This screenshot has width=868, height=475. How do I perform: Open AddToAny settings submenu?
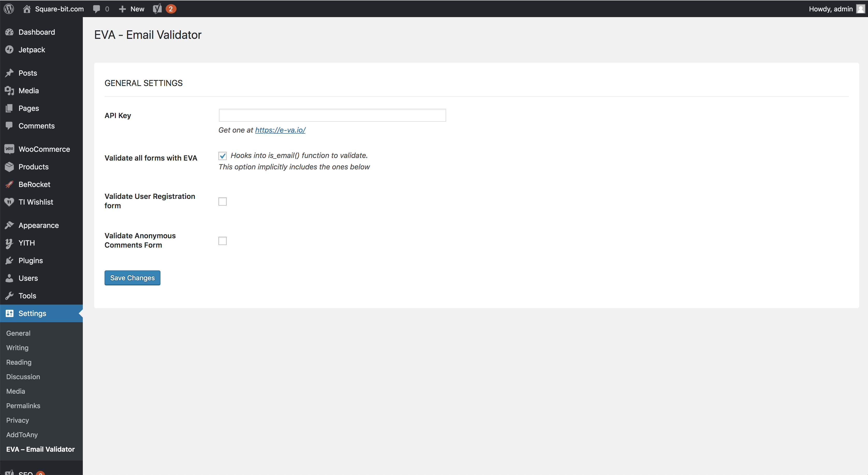22,435
